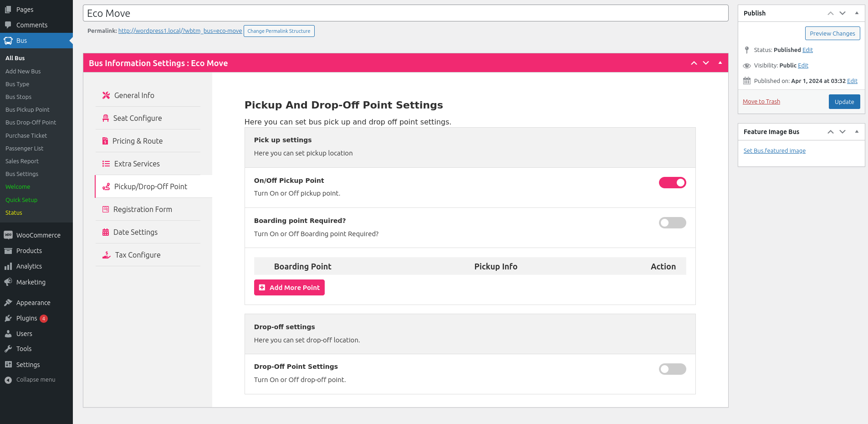Click the Date Settings calendar icon

tap(106, 232)
